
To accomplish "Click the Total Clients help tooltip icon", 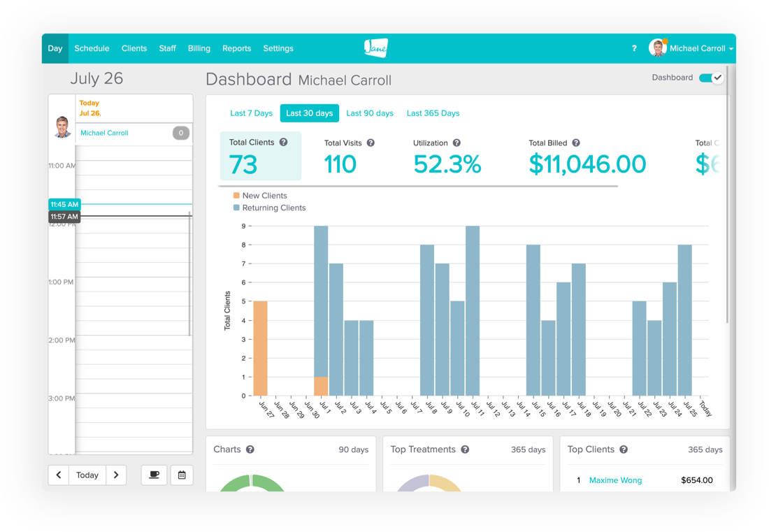I will (x=283, y=142).
